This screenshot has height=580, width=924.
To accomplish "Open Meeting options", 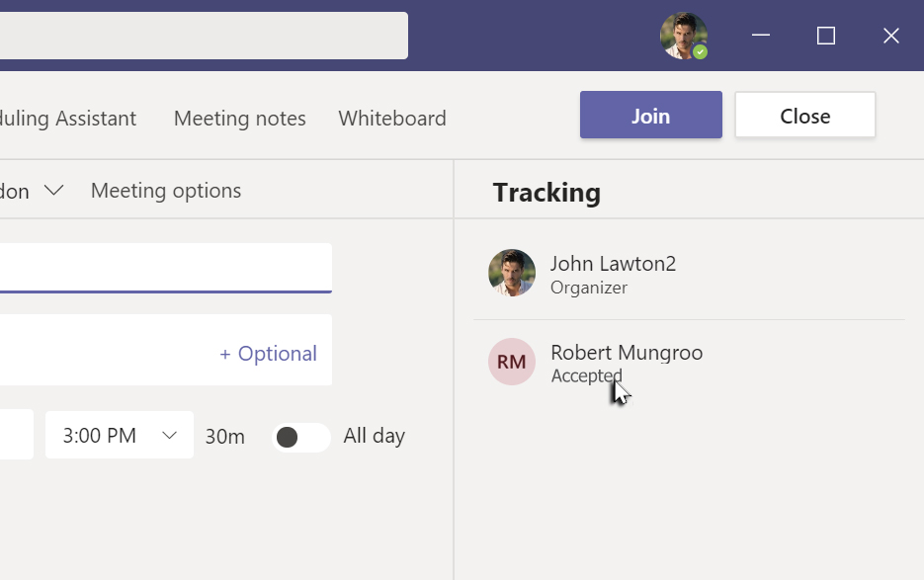I will (x=166, y=191).
